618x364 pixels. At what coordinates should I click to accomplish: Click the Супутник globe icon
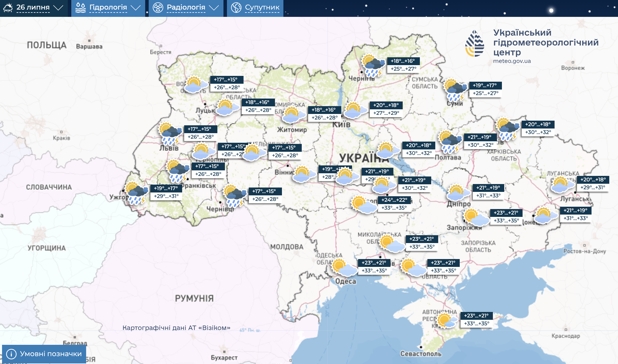point(236,8)
